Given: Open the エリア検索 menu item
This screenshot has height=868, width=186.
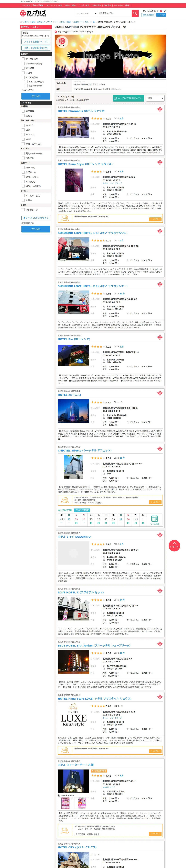Looking at the screenshot, I should tap(26, 5).
